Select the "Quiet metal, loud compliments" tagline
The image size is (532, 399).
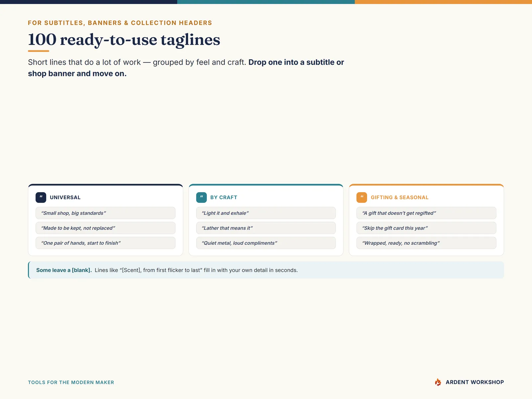pos(266,243)
